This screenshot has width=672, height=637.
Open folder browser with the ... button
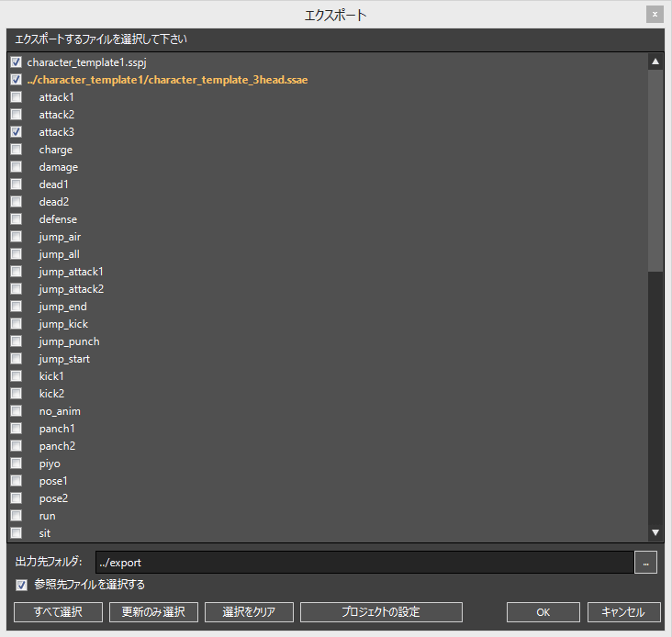click(645, 563)
